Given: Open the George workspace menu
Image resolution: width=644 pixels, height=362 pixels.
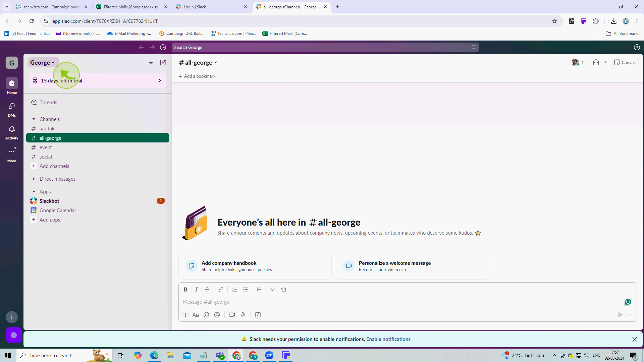Looking at the screenshot, I should point(42,62).
